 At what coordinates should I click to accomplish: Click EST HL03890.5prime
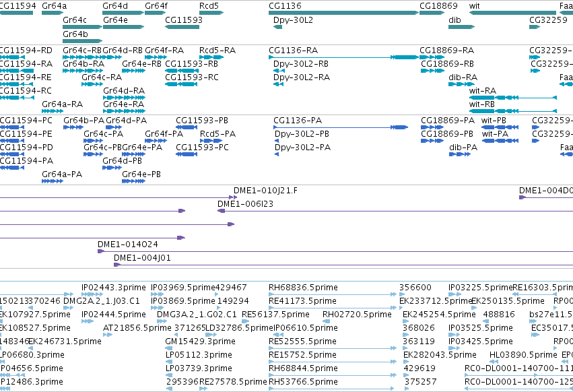(494, 362)
